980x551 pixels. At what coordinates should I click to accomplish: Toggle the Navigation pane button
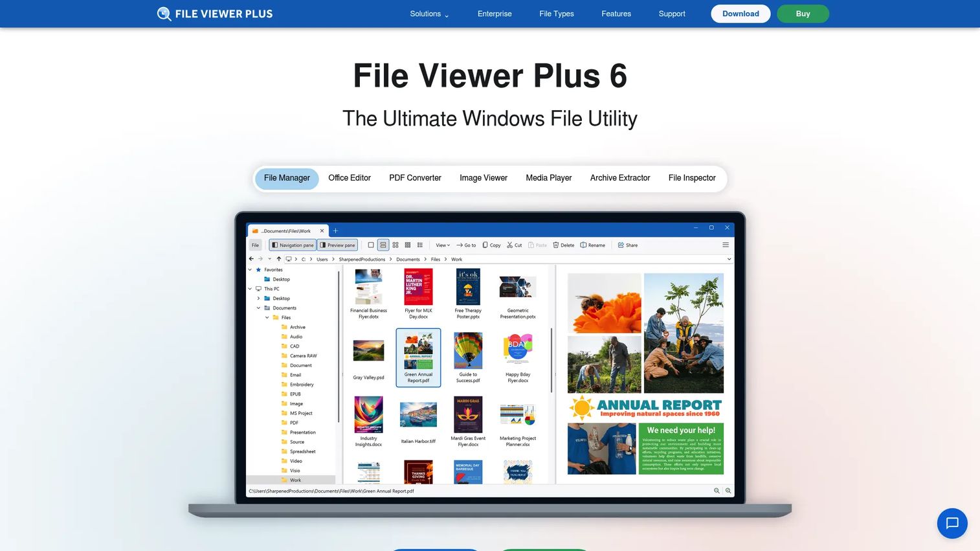pos(293,245)
